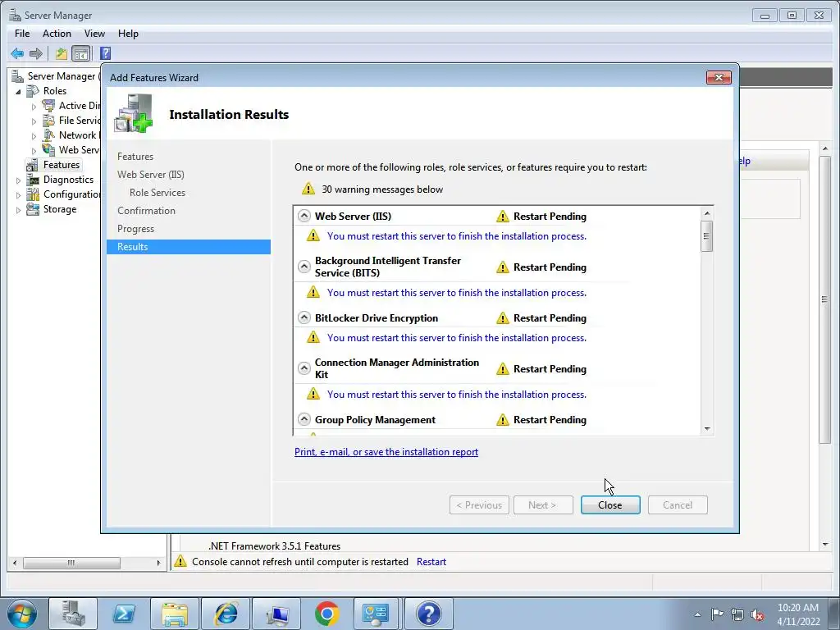840x630 pixels.
Task: Click the Storage node icon
Action: (33, 209)
